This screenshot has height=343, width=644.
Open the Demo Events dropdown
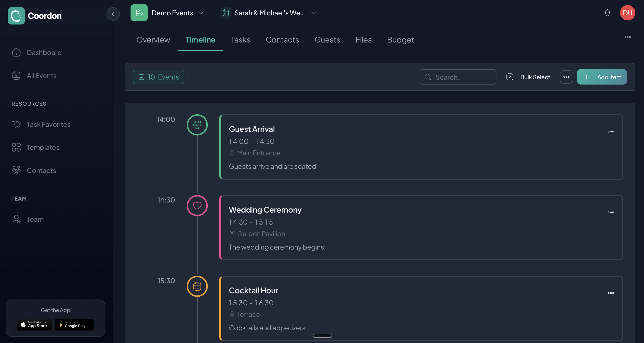pos(201,13)
